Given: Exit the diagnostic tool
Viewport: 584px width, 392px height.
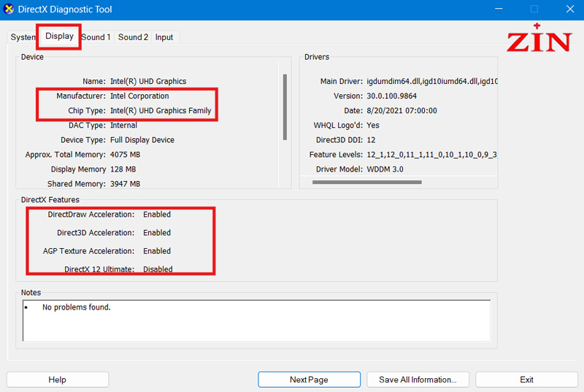Looking at the screenshot, I should point(526,380).
